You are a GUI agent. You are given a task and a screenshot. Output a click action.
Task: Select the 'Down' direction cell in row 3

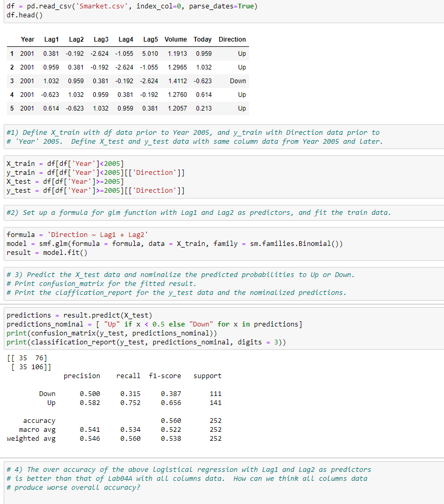[238, 81]
